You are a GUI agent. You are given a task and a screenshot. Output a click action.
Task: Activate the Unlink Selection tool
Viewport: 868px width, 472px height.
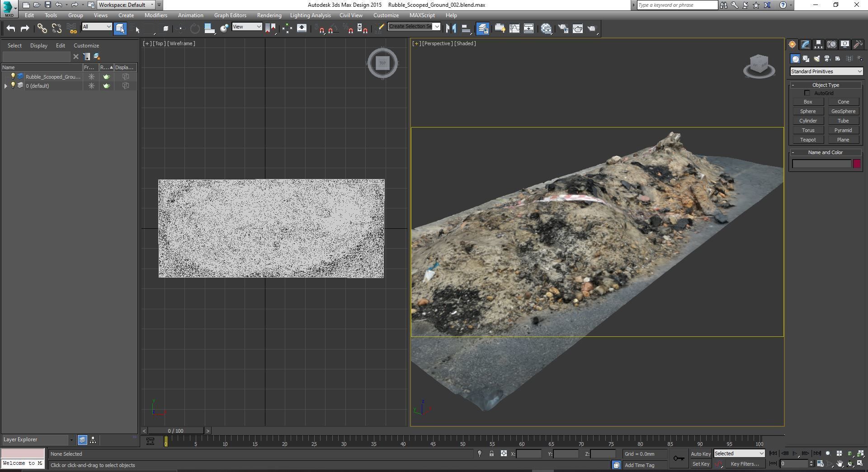click(57, 28)
